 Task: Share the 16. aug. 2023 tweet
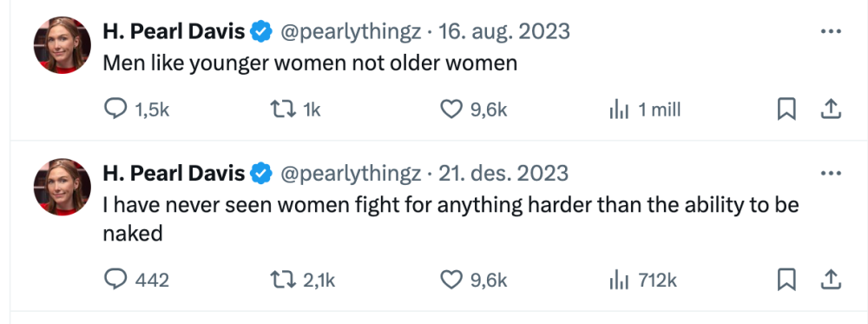pyautogui.click(x=831, y=109)
